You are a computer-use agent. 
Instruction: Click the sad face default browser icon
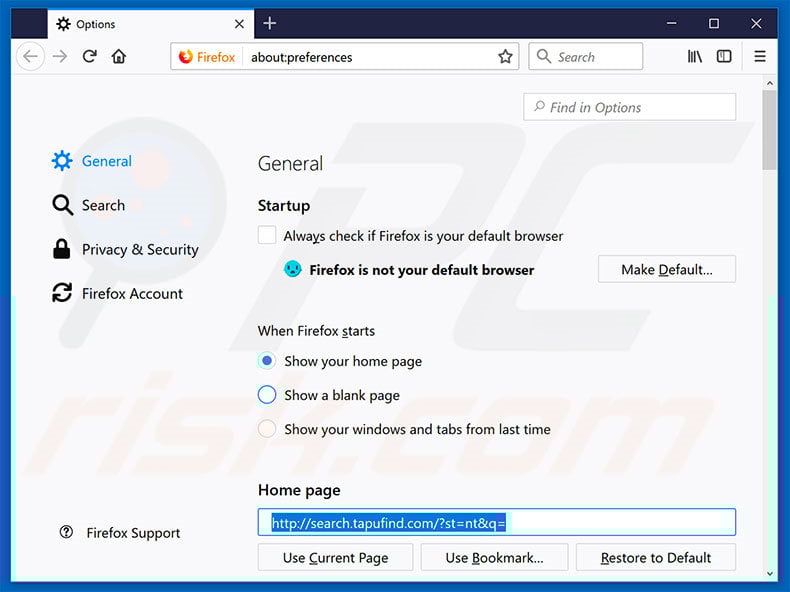pyautogui.click(x=293, y=269)
